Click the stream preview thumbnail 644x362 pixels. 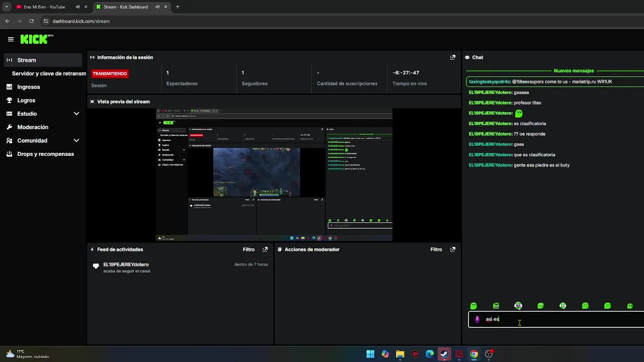click(x=274, y=174)
